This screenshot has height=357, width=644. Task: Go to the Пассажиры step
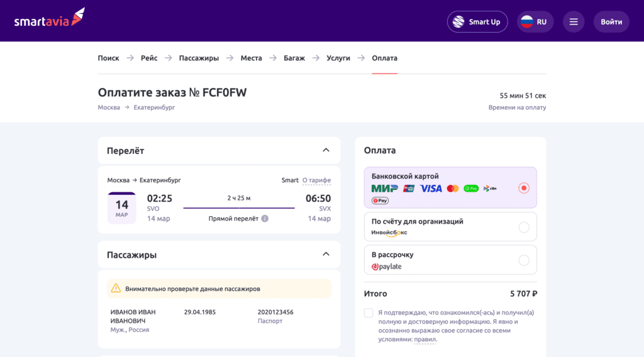click(x=199, y=58)
